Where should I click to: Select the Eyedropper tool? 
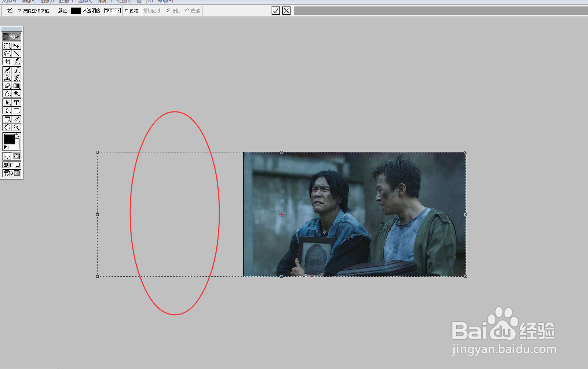pyautogui.click(x=17, y=119)
